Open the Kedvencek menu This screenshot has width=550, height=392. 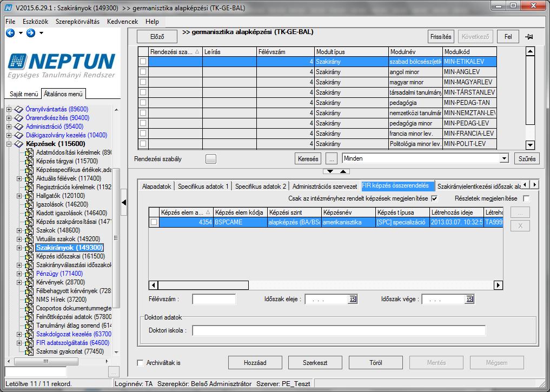123,22
